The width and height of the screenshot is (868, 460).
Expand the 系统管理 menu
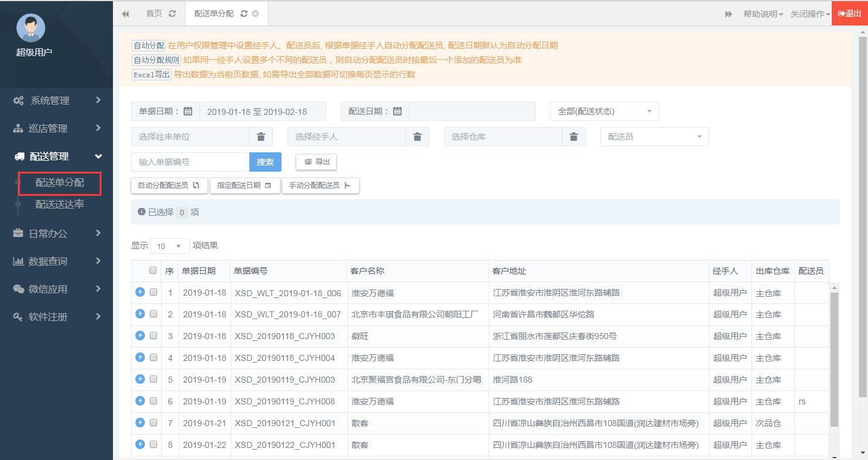56,101
